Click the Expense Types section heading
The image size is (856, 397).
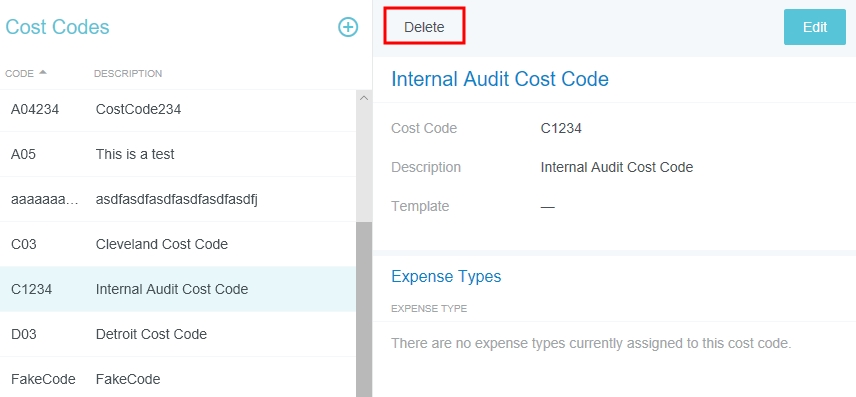446,276
